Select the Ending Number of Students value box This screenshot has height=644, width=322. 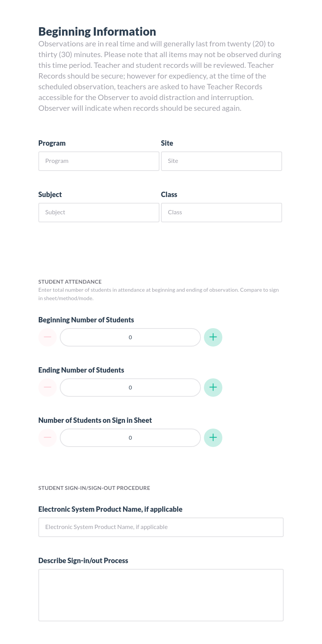point(130,387)
